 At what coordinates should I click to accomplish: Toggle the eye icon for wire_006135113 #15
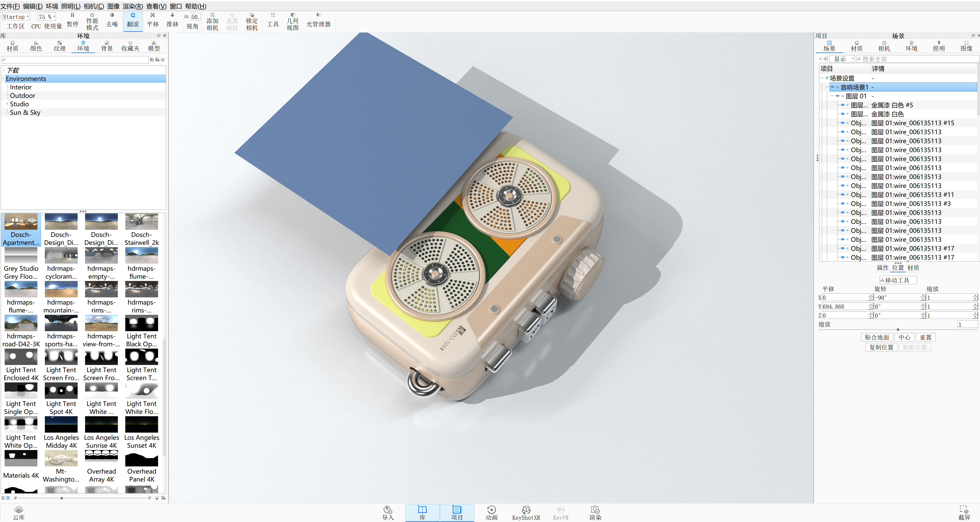click(842, 123)
